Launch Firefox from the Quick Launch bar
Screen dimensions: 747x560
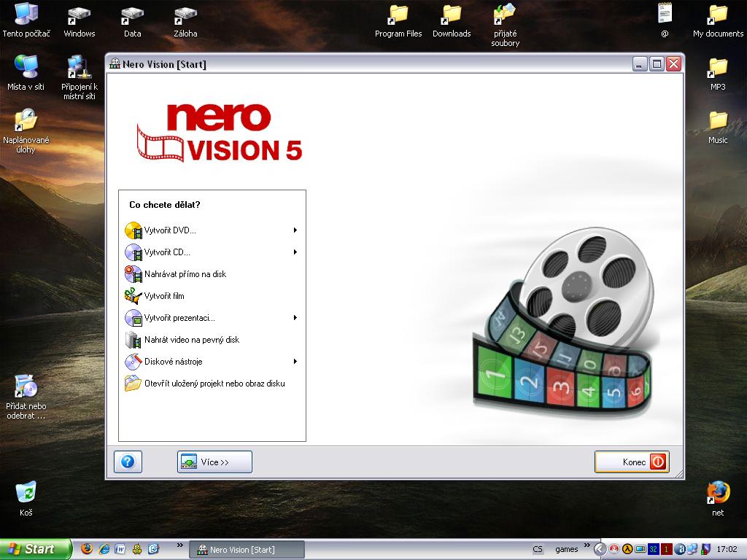point(87,549)
